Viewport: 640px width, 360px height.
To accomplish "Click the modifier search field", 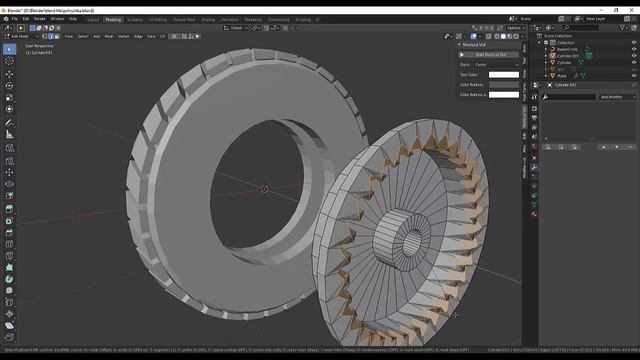I will point(569,97).
